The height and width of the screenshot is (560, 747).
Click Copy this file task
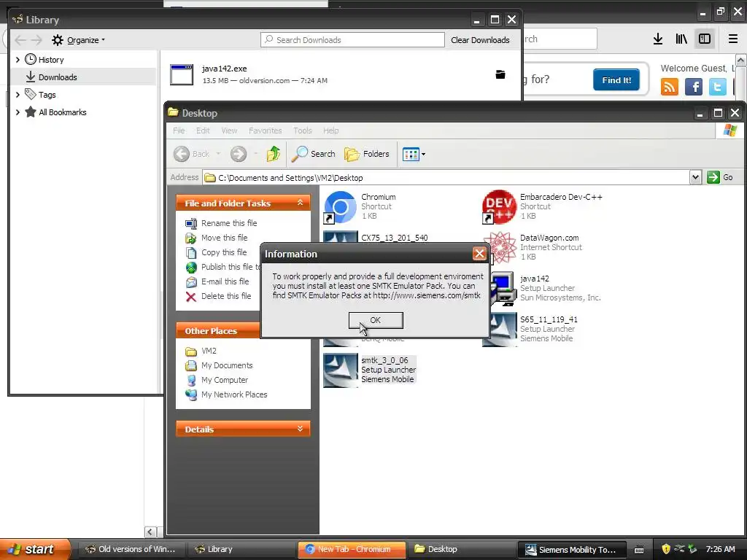click(x=223, y=252)
